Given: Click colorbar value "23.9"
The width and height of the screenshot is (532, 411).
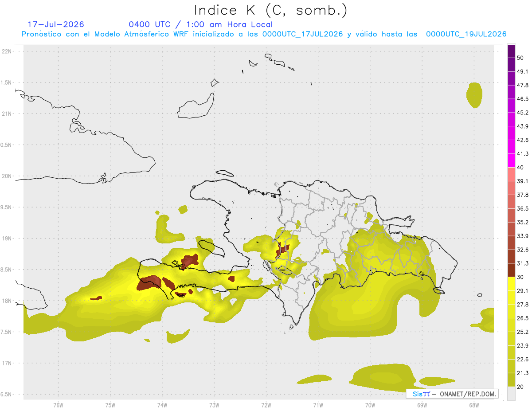Looking at the screenshot, I should pos(522,346).
